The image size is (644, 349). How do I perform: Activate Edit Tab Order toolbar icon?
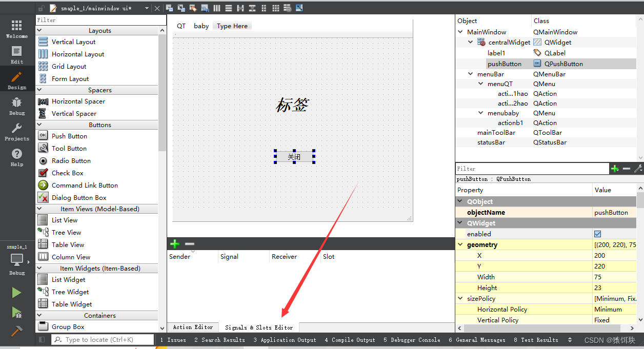tap(205, 8)
